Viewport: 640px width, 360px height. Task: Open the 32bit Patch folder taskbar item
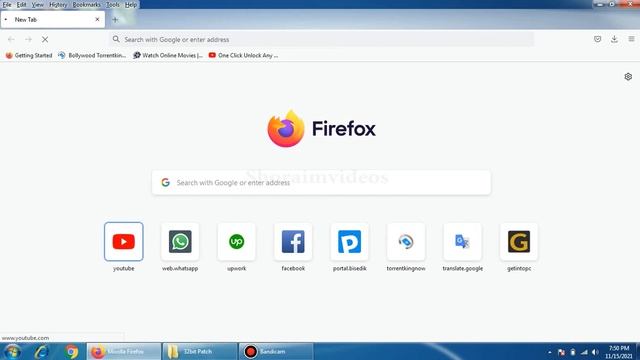point(200,351)
